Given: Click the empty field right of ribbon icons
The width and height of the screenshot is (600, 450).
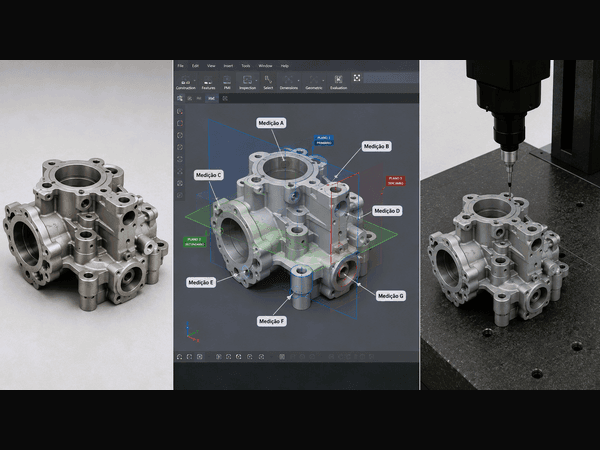Looking at the screenshot, I should (390, 78).
